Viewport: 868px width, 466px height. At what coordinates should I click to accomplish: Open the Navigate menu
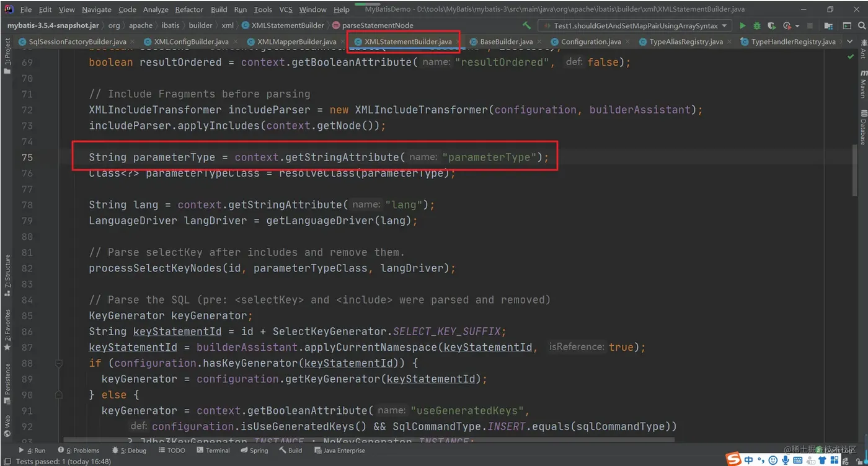[x=97, y=9]
